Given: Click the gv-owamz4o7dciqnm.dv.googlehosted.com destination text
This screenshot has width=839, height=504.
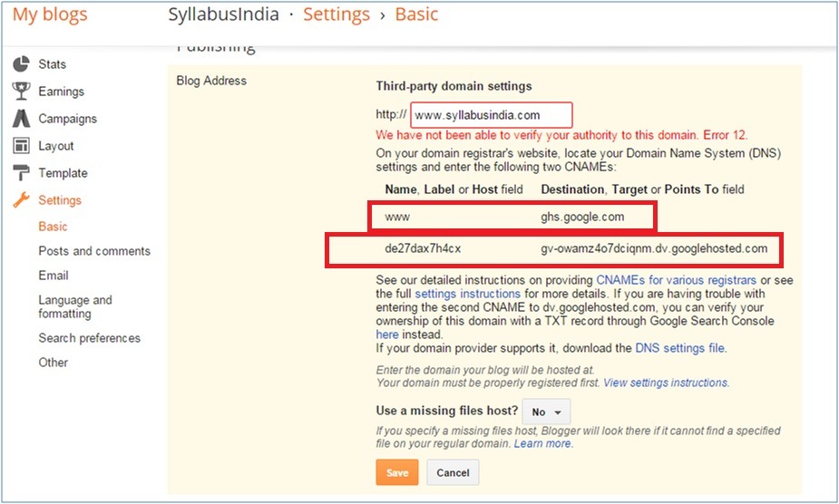Looking at the screenshot, I should (654, 248).
